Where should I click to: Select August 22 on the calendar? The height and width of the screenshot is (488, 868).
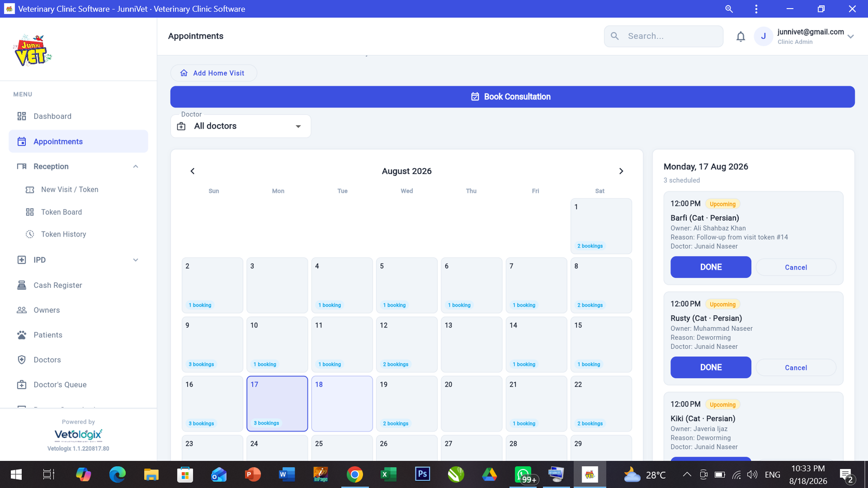click(601, 404)
